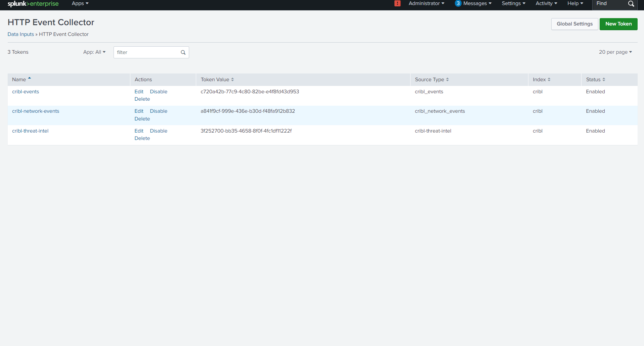
Task: Disable the cribl-events token
Action: coord(159,92)
